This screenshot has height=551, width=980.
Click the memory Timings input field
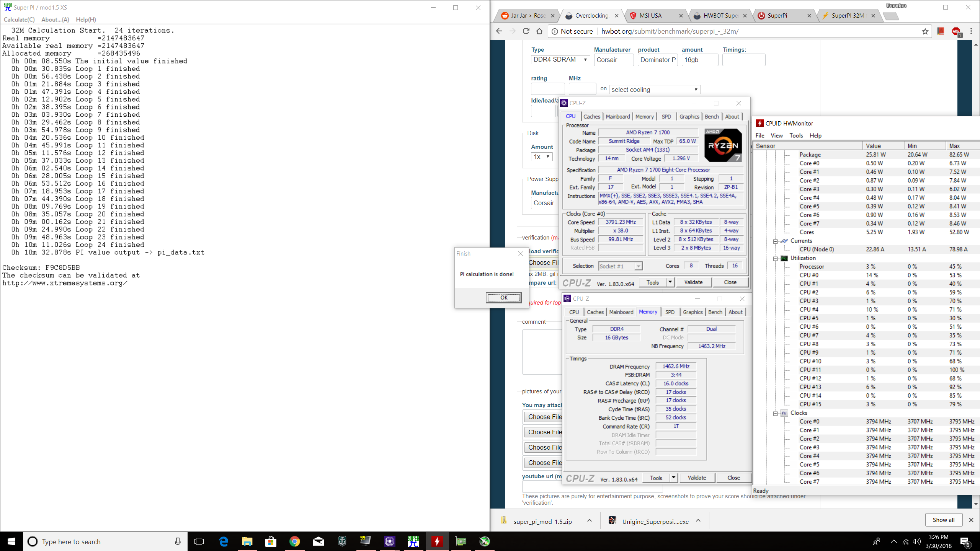coord(744,60)
